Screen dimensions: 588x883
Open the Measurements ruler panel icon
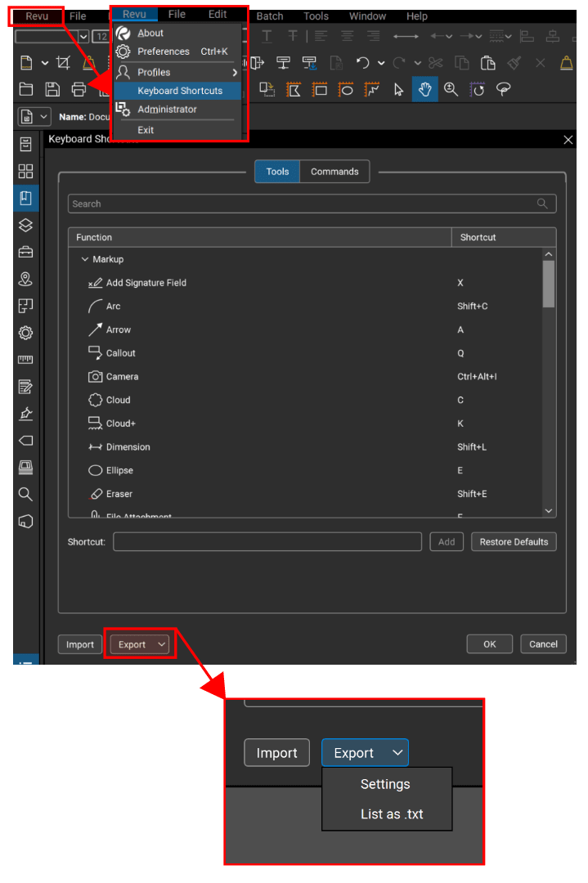point(25,359)
